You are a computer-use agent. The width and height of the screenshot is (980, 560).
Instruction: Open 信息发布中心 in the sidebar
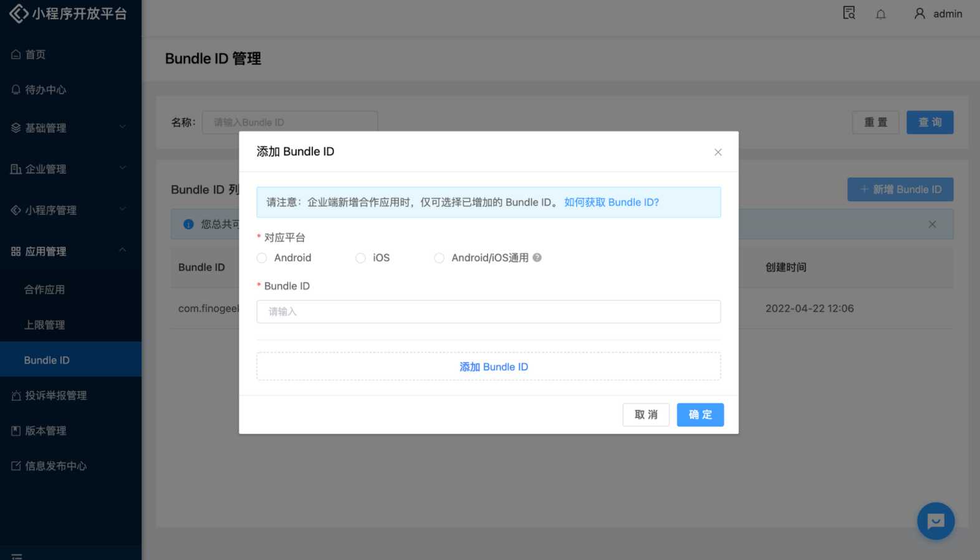pyautogui.click(x=70, y=466)
